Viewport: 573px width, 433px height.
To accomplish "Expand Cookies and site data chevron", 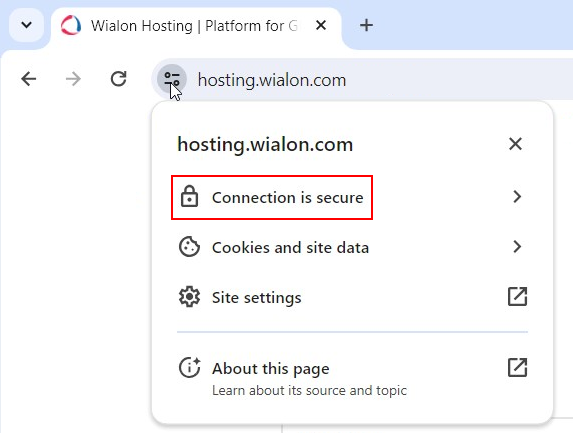I will pos(517,247).
